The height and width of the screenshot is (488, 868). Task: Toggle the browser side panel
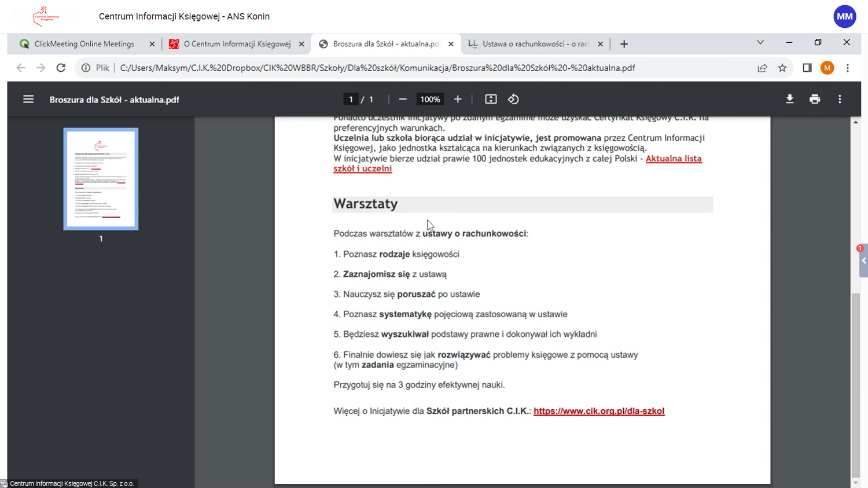coord(807,68)
